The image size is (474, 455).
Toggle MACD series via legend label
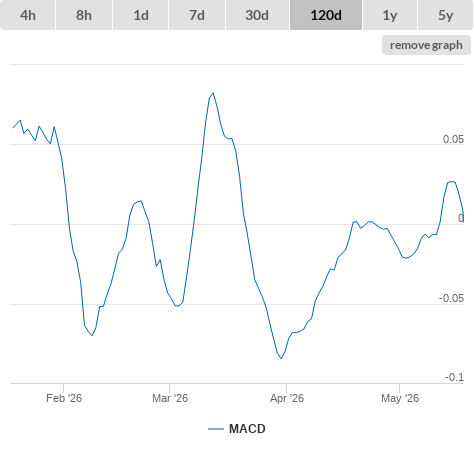(247, 429)
